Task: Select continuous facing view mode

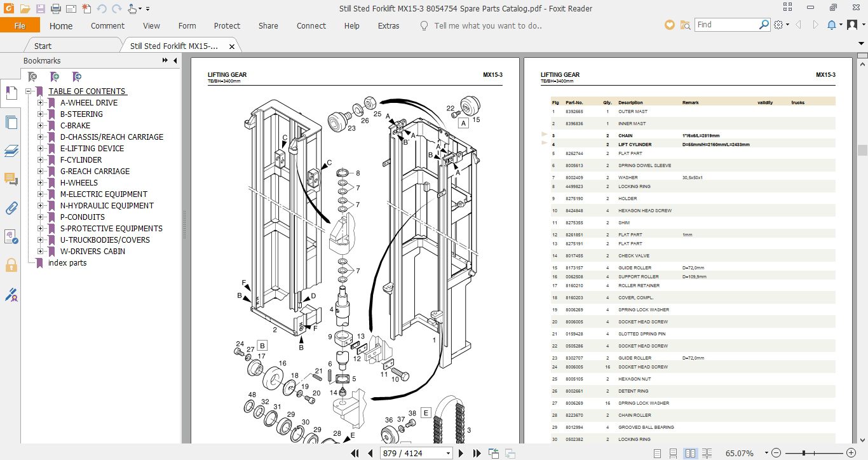Action: 708,453
